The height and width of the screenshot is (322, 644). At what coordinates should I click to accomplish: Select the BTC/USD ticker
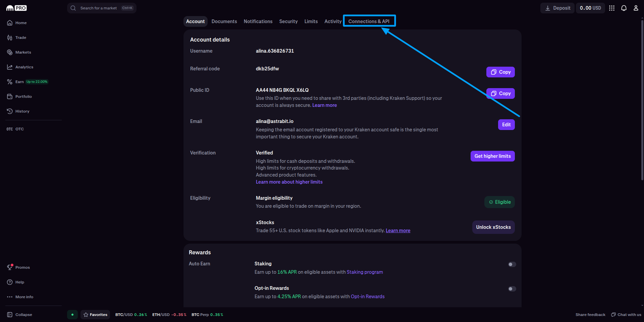coord(131,315)
